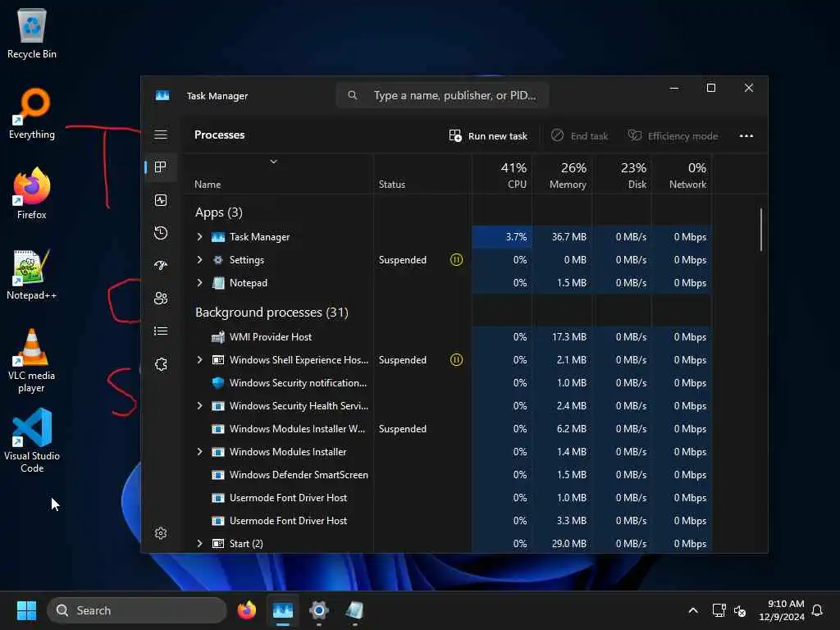Expand the Windows Modules Installer row
Screen dimensions: 840x630
click(x=200, y=452)
